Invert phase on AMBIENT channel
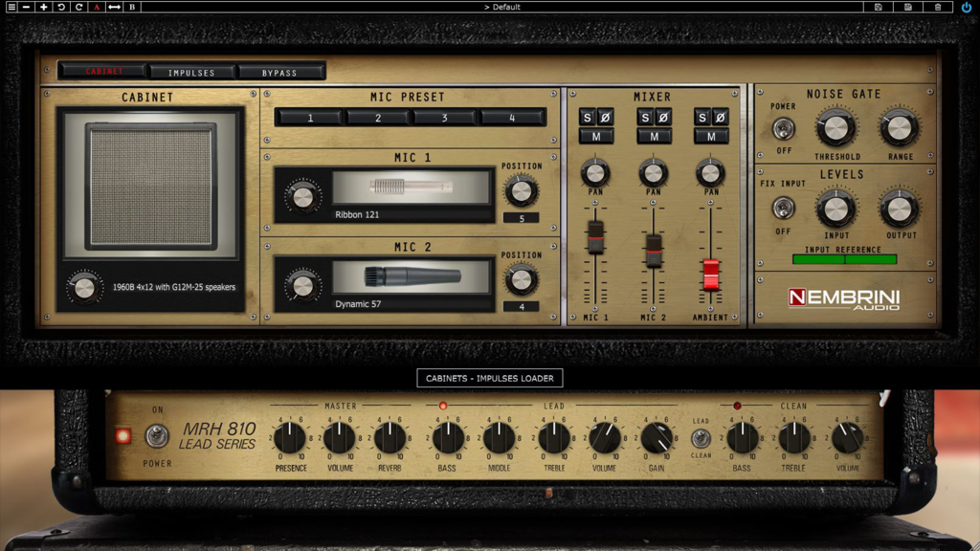 click(x=720, y=117)
